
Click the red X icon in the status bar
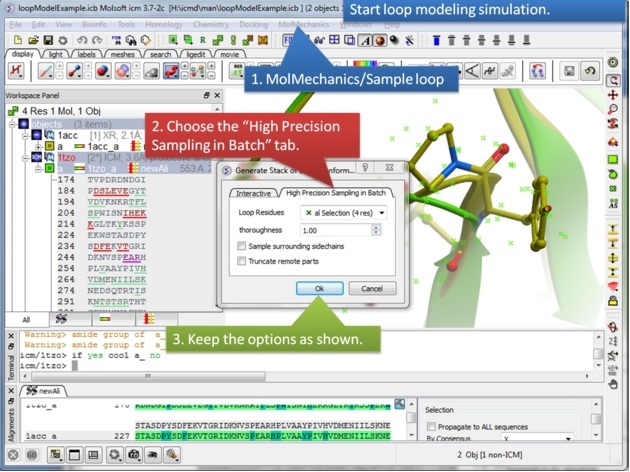[x=11, y=456]
